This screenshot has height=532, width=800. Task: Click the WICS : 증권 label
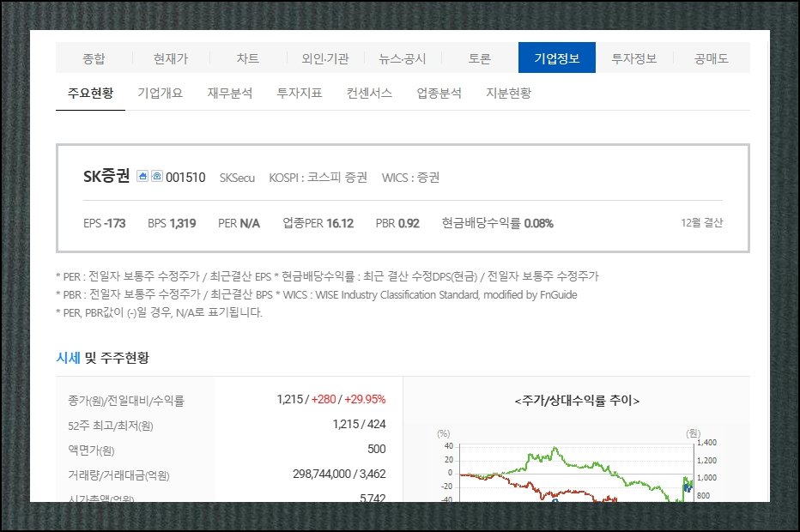[x=410, y=177]
